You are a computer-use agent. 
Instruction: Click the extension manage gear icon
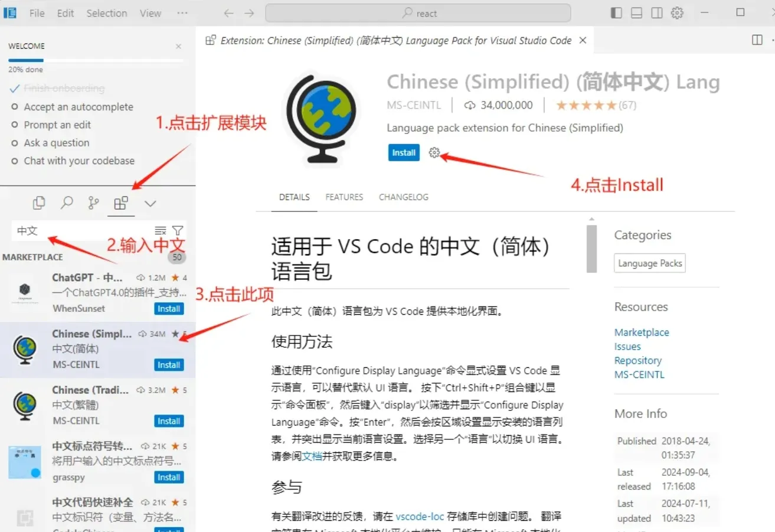point(434,152)
